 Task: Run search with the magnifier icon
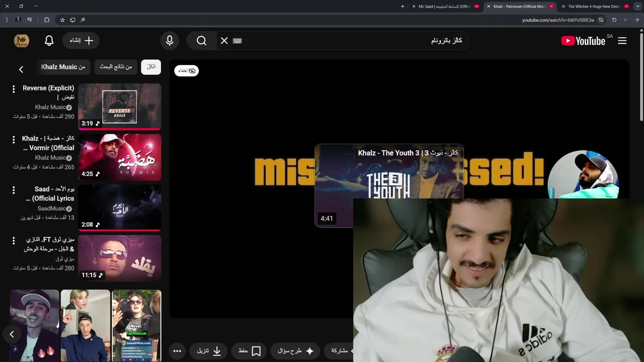pyautogui.click(x=202, y=41)
